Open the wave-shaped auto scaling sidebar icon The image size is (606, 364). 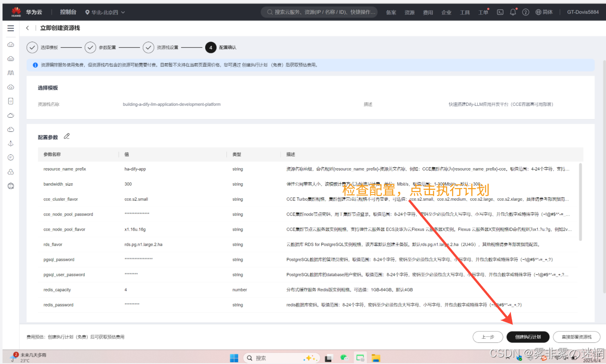11,73
